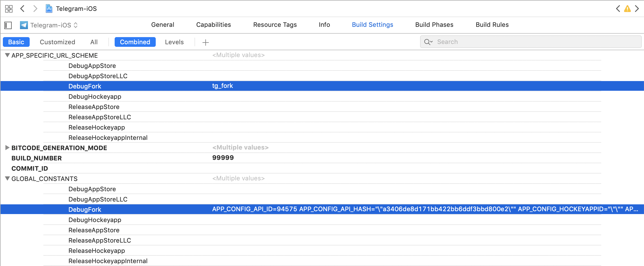644x266 pixels.
Task: Open the Resource Tags tab
Action: pos(275,25)
